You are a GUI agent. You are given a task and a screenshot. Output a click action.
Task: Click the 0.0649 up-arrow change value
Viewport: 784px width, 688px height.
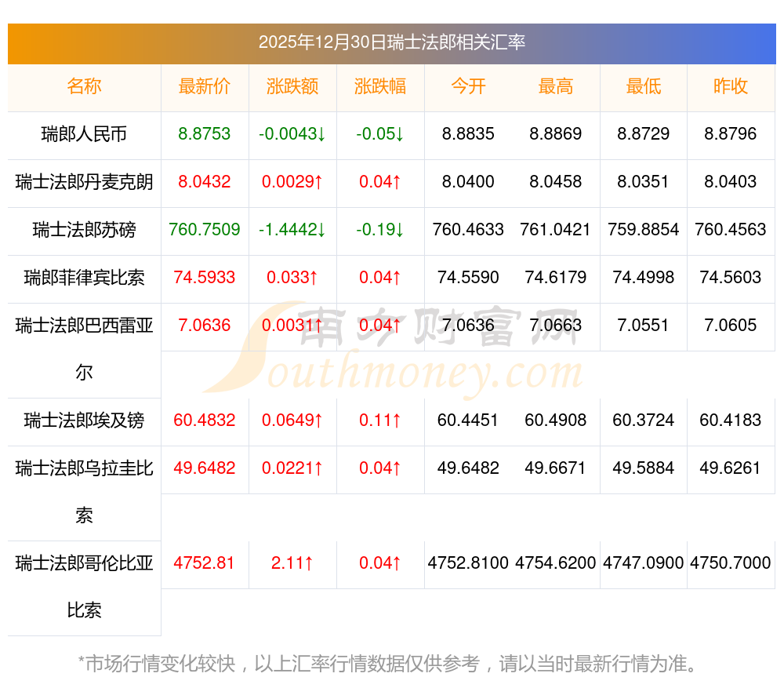(292, 420)
